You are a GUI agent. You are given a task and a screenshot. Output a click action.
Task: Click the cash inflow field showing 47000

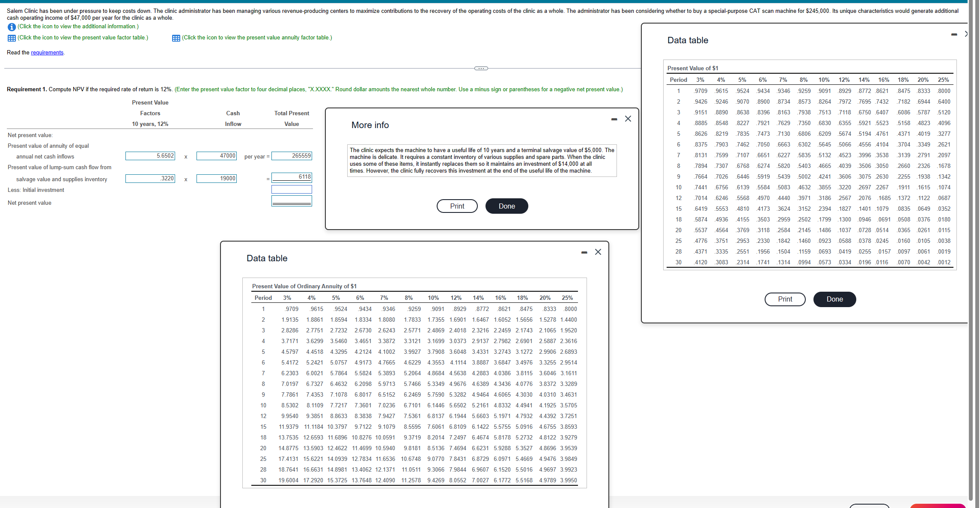click(x=217, y=155)
